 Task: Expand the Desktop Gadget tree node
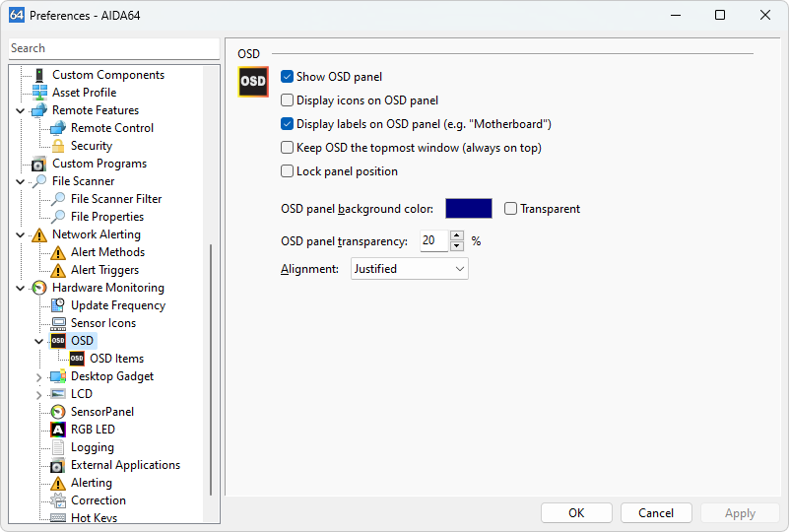(x=39, y=376)
